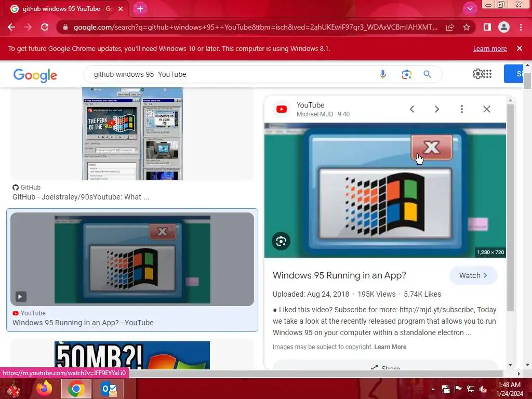This screenshot has height=399, width=532.
Task: Click the muted volume tray icon
Action: coord(483,389)
